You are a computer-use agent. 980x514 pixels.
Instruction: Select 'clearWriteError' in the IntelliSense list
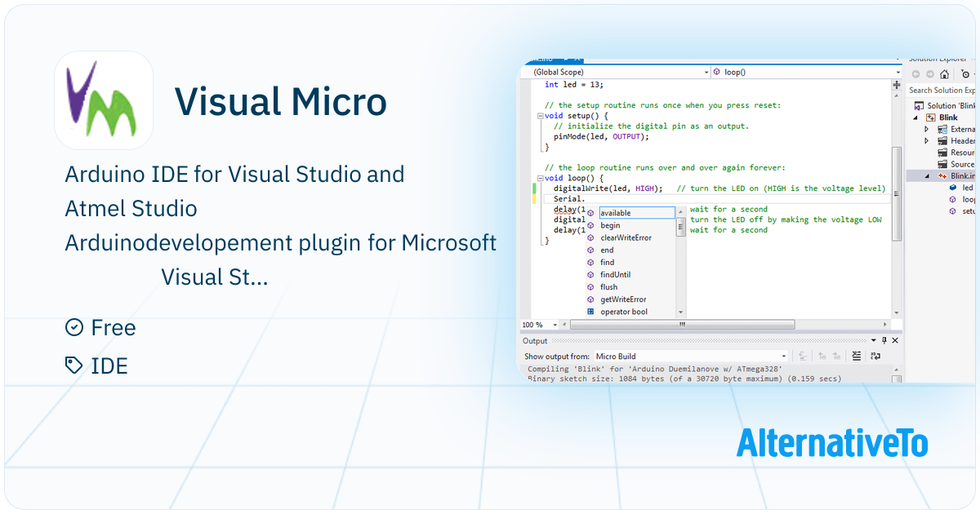(626, 237)
